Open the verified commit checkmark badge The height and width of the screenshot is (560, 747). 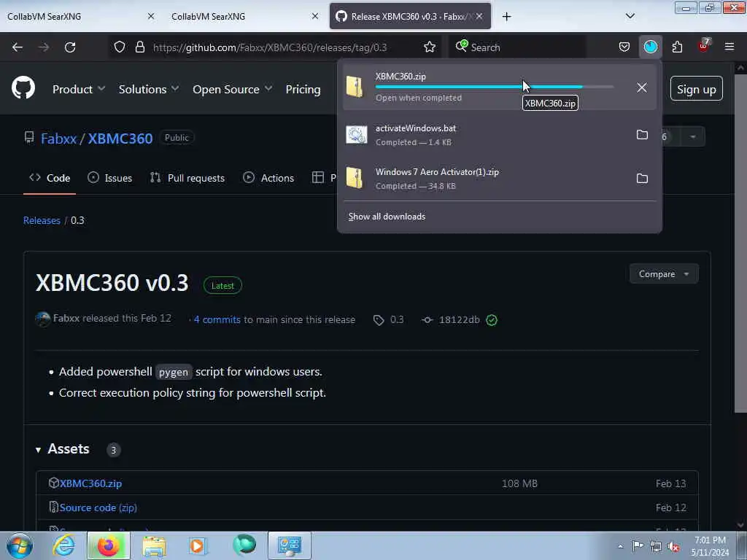492,320
